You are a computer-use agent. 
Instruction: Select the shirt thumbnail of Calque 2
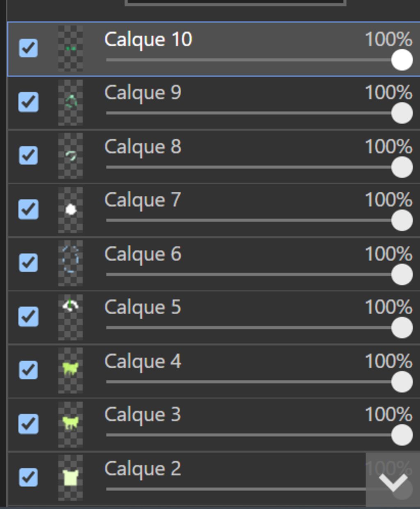tap(71, 478)
